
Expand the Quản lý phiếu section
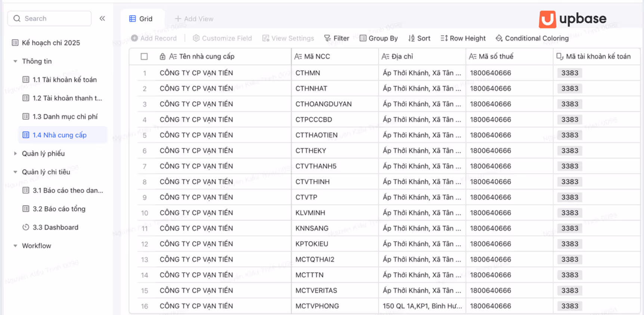[15, 153]
